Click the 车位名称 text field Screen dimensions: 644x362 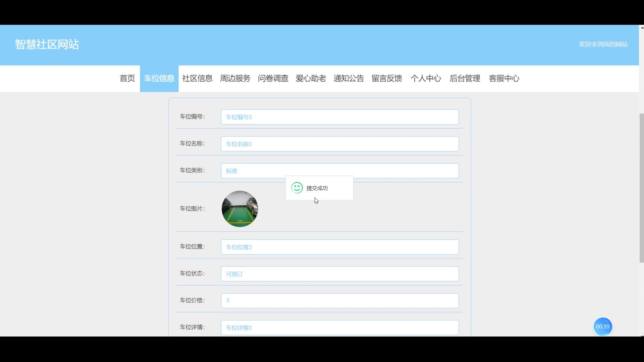339,144
